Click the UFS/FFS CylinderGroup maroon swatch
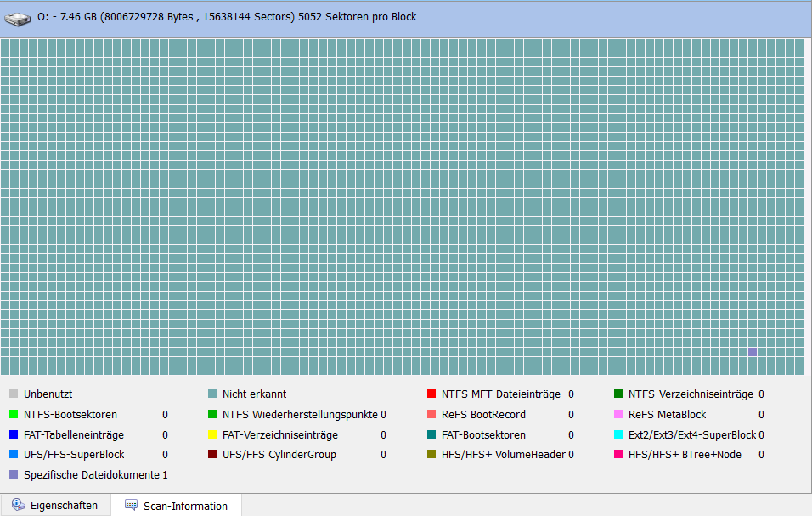812x516 pixels. (x=211, y=454)
